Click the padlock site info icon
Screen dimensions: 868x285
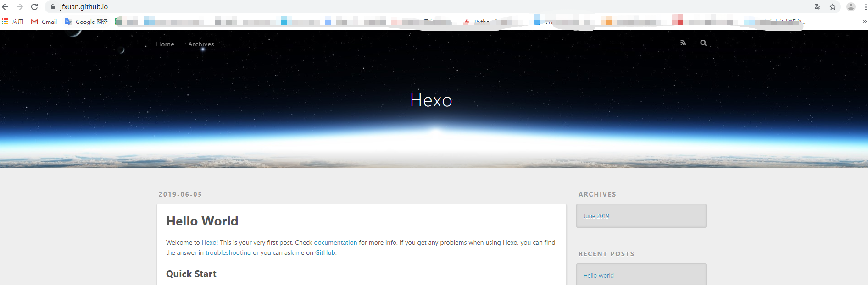tap(53, 7)
